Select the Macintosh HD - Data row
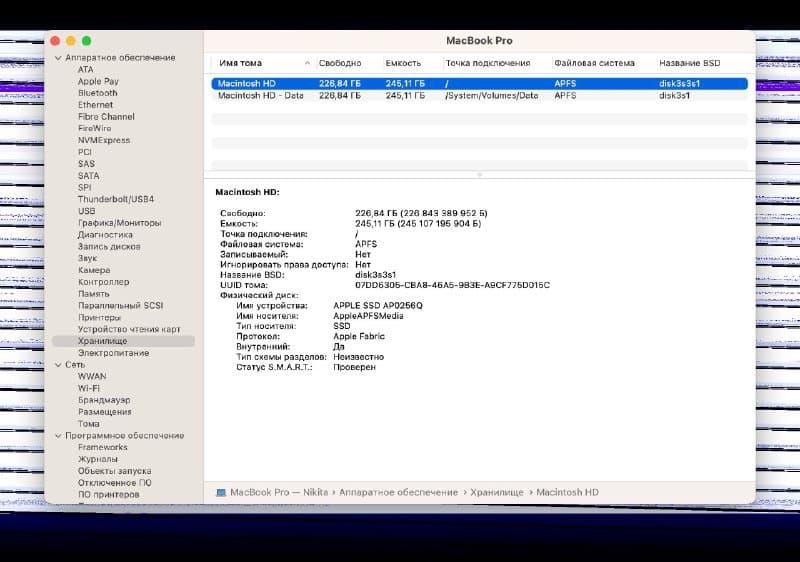This screenshot has height=562, width=800. coord(480,95)
